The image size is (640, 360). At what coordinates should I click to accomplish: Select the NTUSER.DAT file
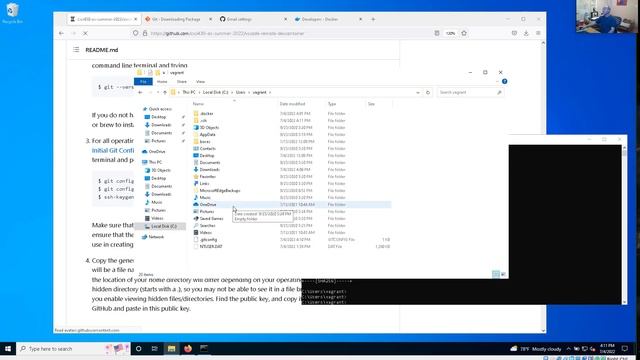211,247
